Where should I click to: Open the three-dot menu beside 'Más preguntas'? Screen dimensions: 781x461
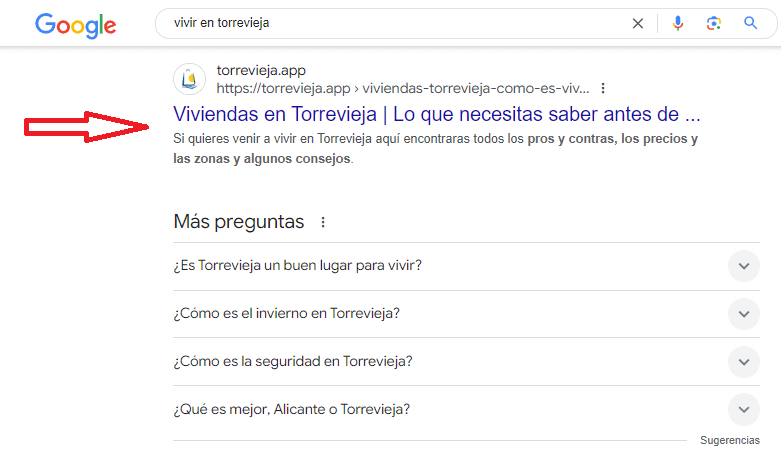[323, 222]
